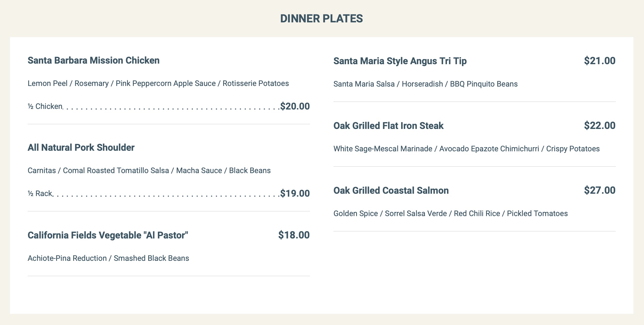
Task: Click the DINNER PLATES heading
Action: (x=321, y=19)
